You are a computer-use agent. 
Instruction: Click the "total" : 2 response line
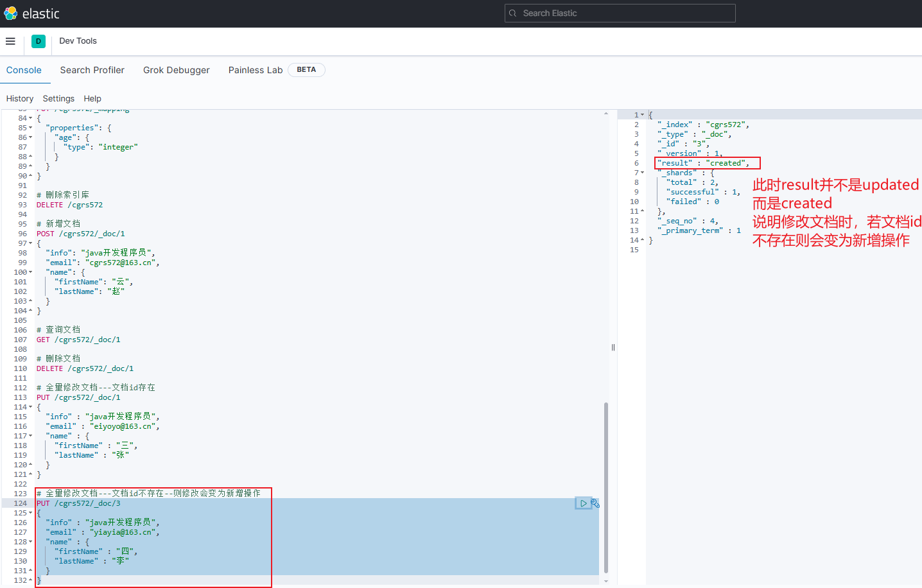[692, 182]
